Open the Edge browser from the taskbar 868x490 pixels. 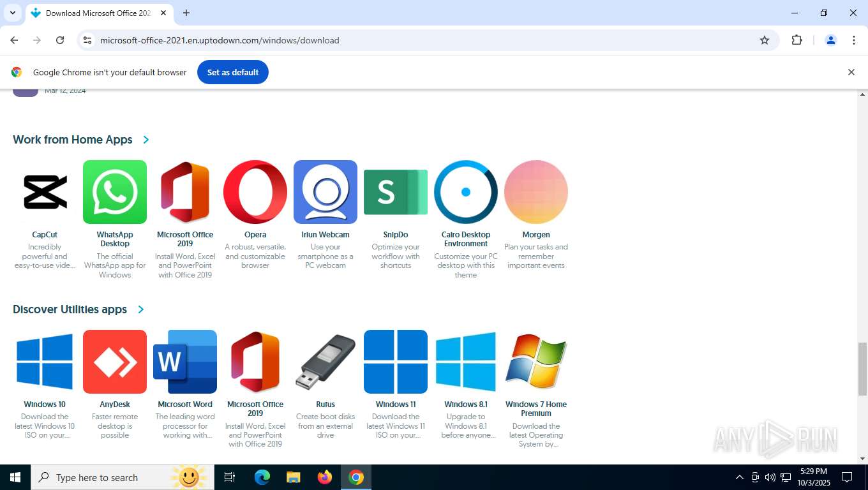[x=262, y=477]
